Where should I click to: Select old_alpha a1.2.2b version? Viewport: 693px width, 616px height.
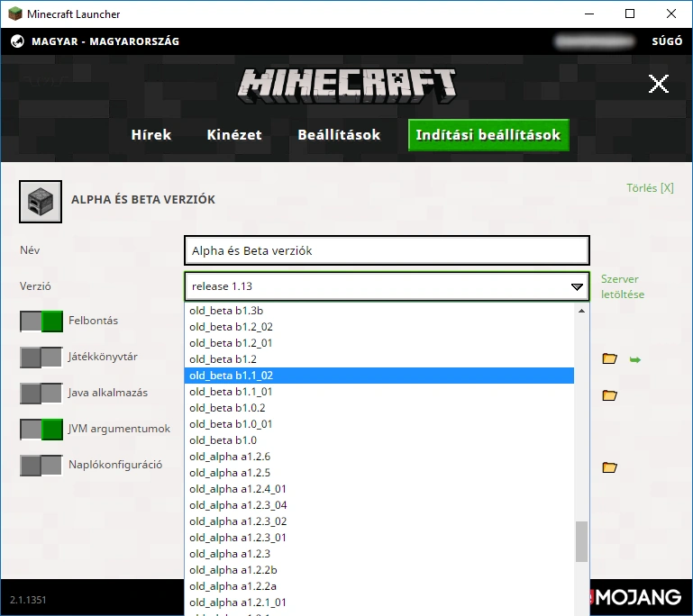point(379,570)
